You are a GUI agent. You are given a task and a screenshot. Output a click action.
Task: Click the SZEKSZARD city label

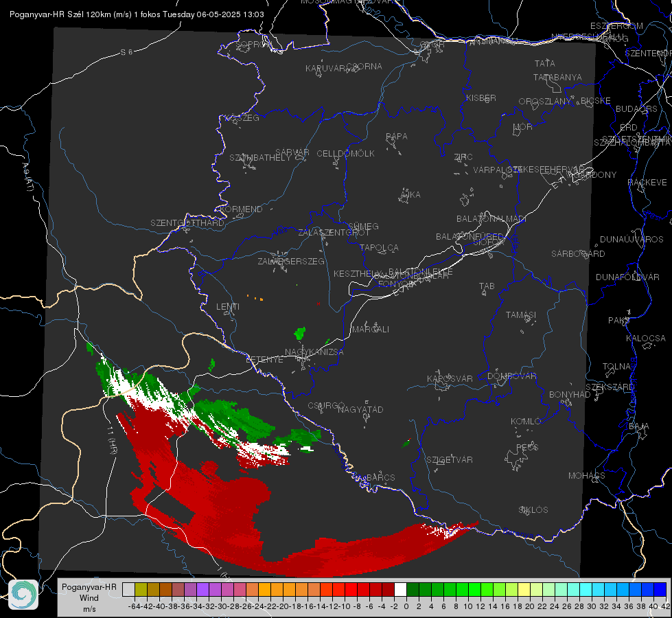(x=610, y=387)
